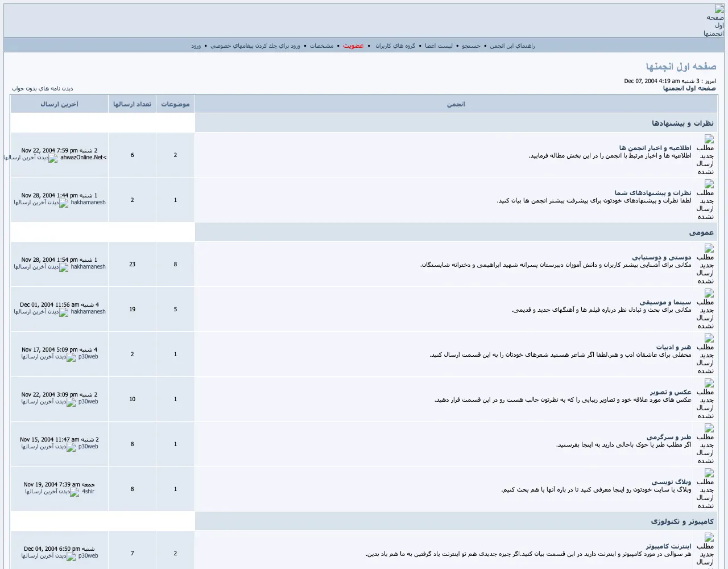Open user profile '4shir'
Screen dimensions: 728x569
point(88,492)
